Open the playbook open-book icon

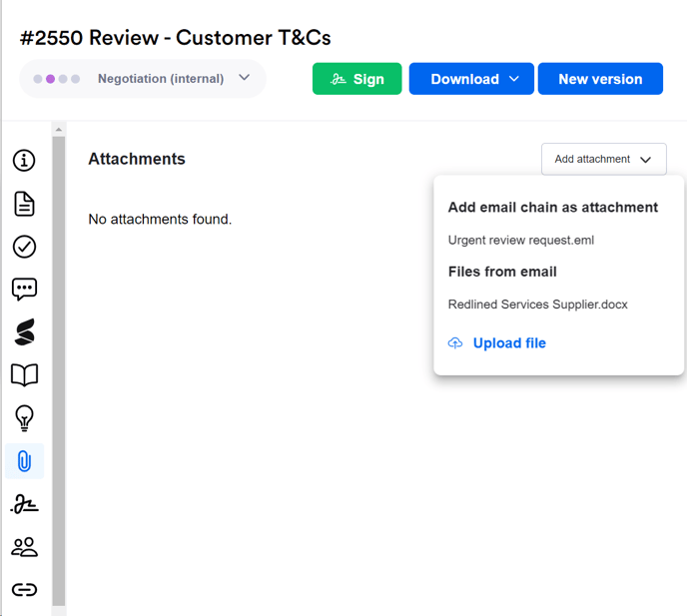pos(24,375)
